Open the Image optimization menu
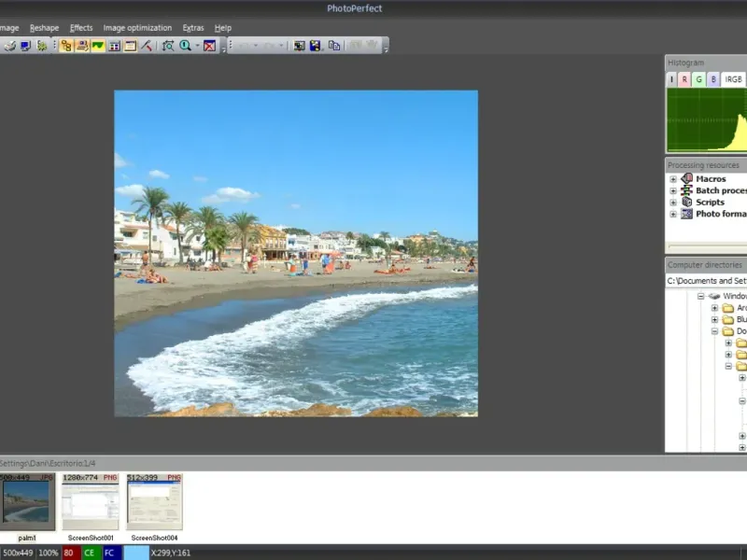The height and width of the screenshot is (560, 747). click(x=137, y=28)
